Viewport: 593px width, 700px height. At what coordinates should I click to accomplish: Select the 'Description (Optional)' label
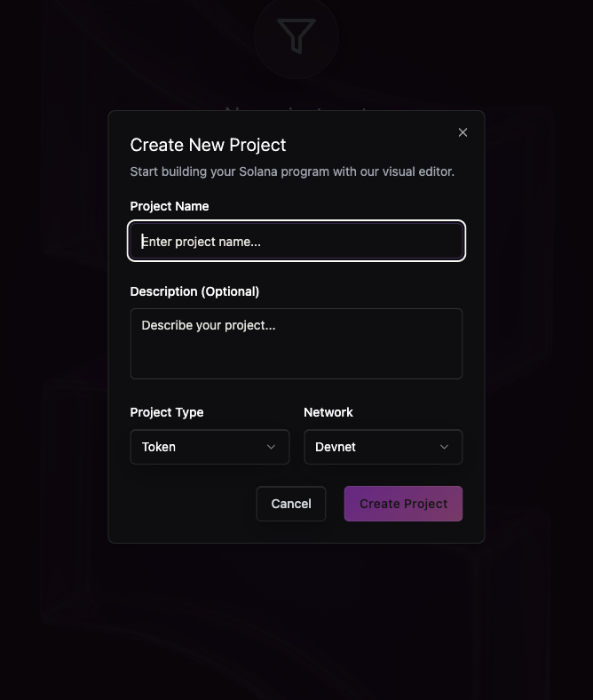click(194, 291)
